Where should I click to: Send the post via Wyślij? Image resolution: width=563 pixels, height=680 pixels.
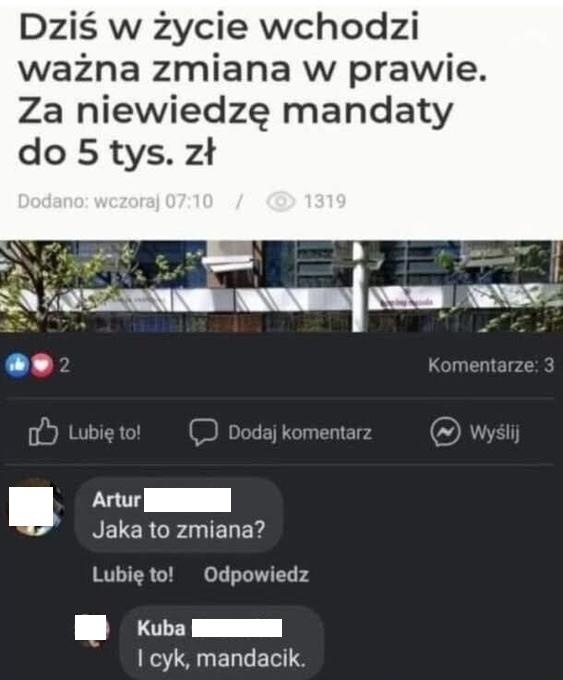475,432
